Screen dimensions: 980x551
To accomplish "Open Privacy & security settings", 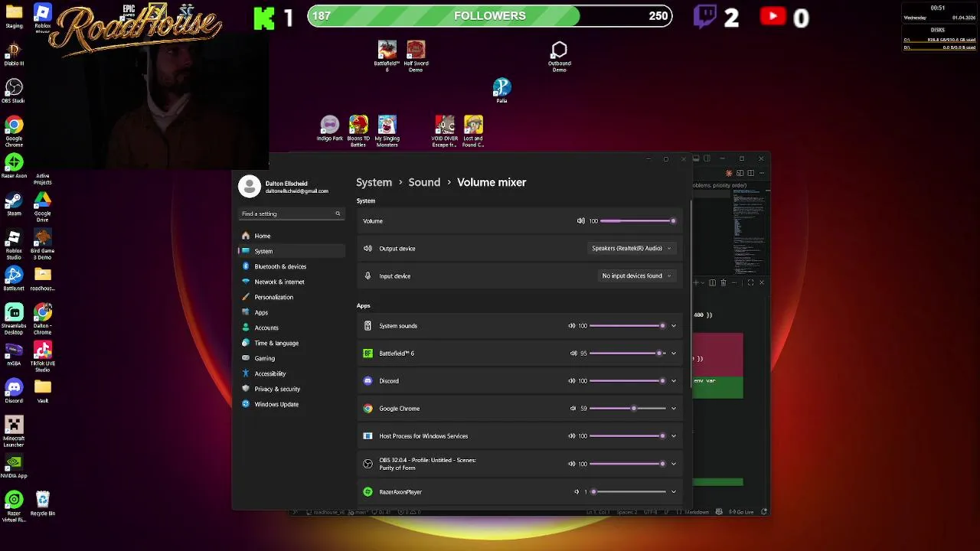I will [292, 389].
